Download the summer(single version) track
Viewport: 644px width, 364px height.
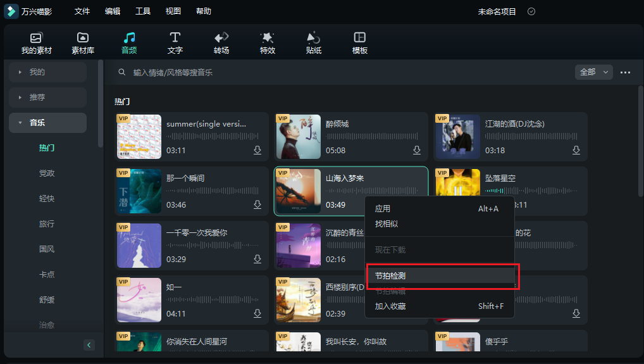[x=257, y=150]
